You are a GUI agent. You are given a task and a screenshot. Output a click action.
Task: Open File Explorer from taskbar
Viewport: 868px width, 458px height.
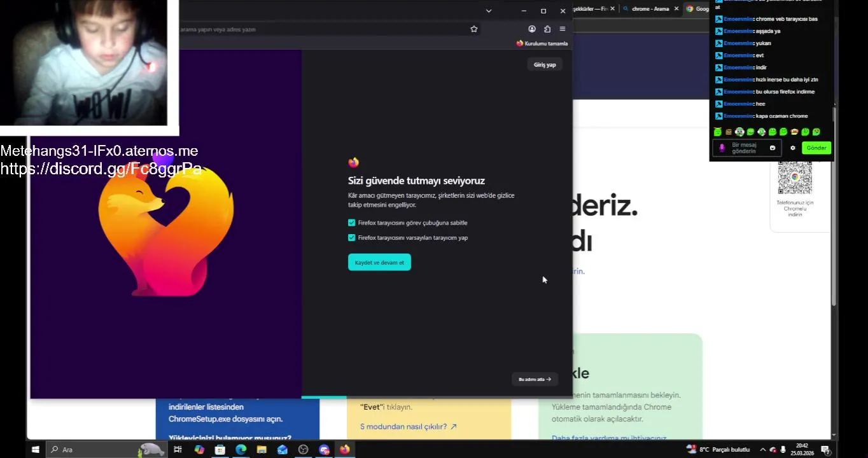pos(262,450)
